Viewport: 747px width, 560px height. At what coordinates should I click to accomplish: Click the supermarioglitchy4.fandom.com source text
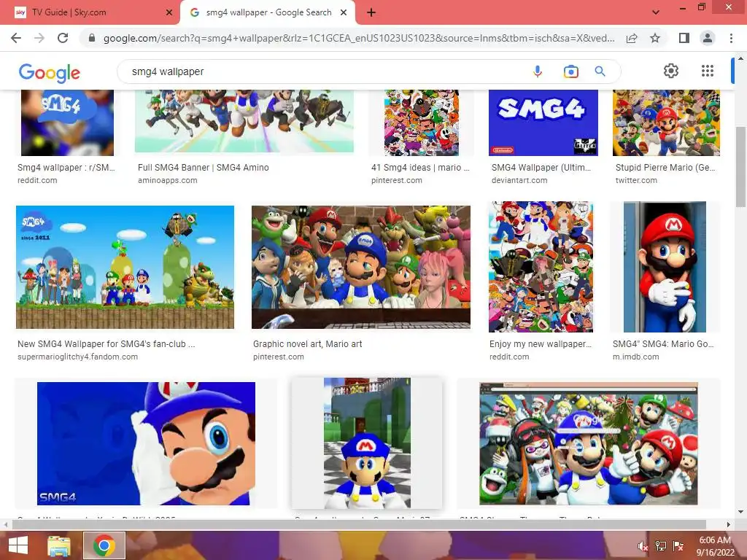pyautogui.click(x=77, y=357)
